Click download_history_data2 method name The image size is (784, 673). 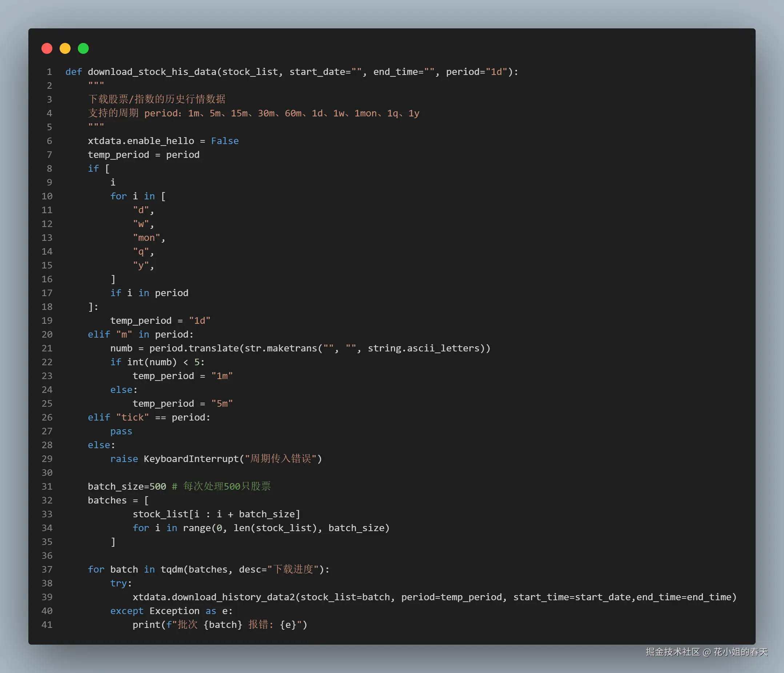[233, 597]
